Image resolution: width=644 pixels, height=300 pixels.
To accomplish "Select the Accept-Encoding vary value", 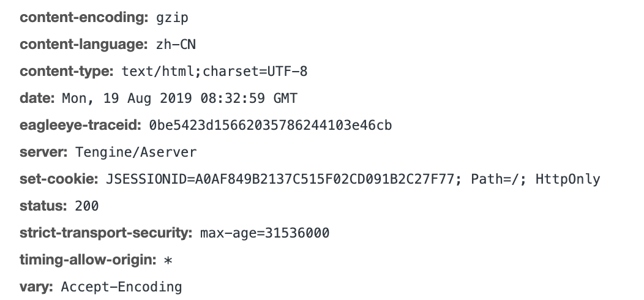I will pyautogui.click(x=121, y=287).
